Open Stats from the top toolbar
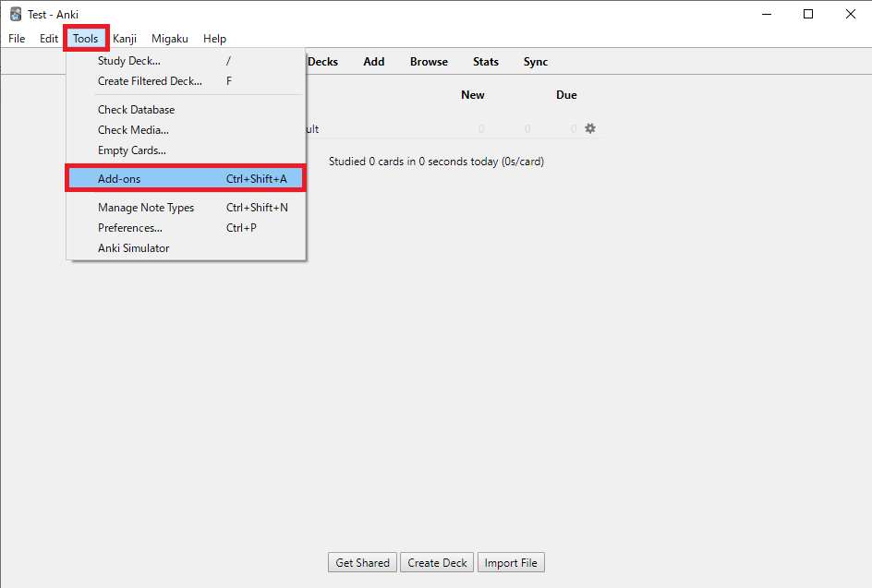Viewport: 872px width, 588px height. click(x=486, y=62)
